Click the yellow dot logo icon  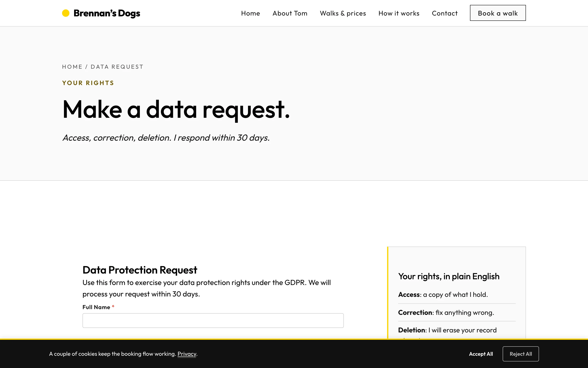[66, 13]
